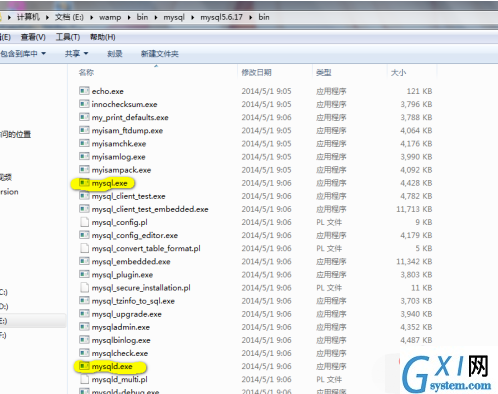Click the mysqlbinlog.exe file icon

(x=84, y=340)
